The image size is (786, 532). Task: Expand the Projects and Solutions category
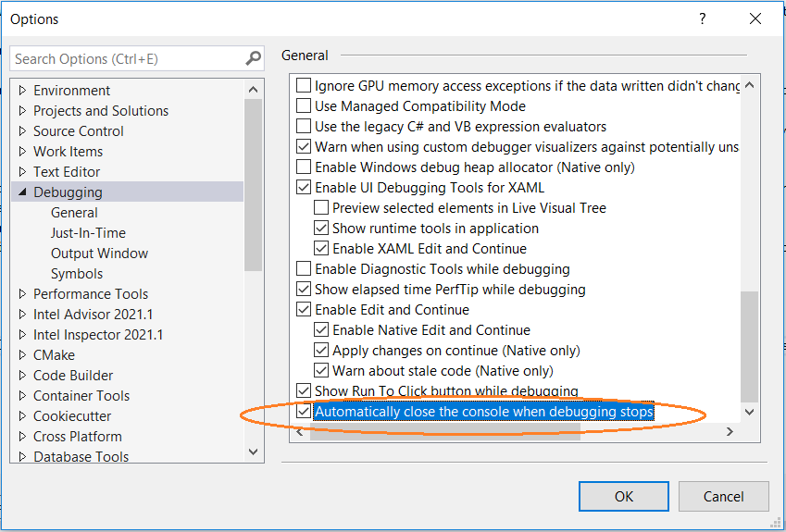coord(22,110)
